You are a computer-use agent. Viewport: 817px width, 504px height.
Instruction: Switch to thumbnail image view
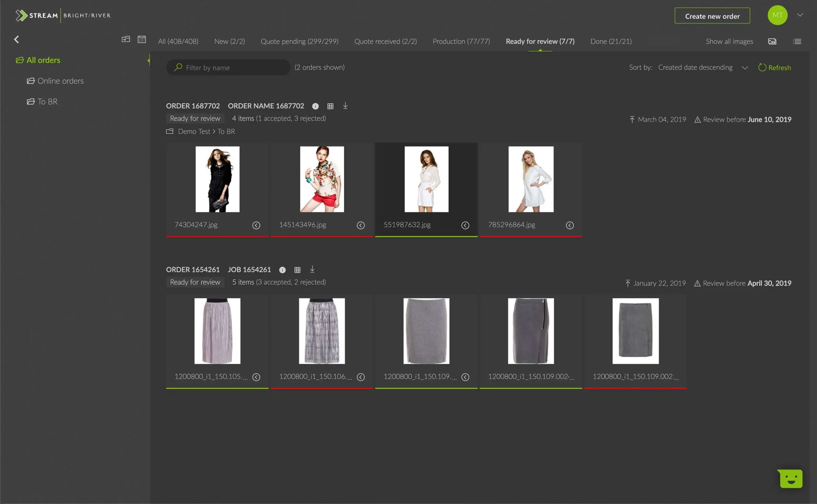pos(772,41)
